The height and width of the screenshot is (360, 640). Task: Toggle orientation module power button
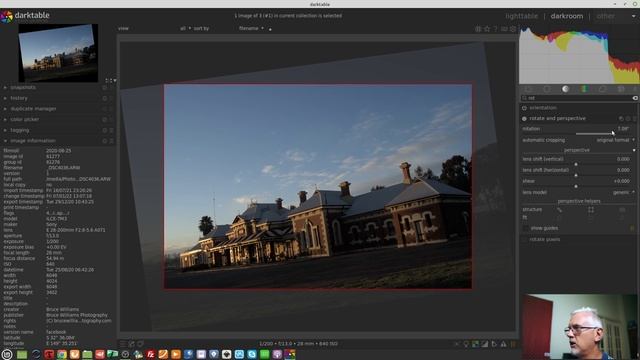524,108
